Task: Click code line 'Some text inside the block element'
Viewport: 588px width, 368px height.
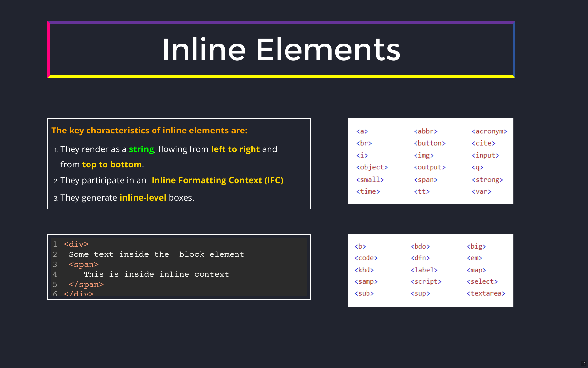Action: [x=156, y=254]
